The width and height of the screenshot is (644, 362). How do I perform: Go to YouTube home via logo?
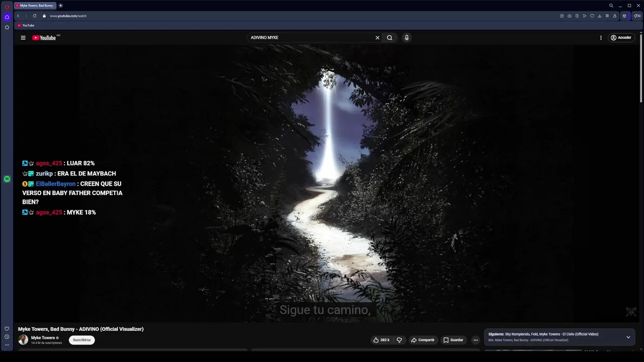tap(44, 38)
